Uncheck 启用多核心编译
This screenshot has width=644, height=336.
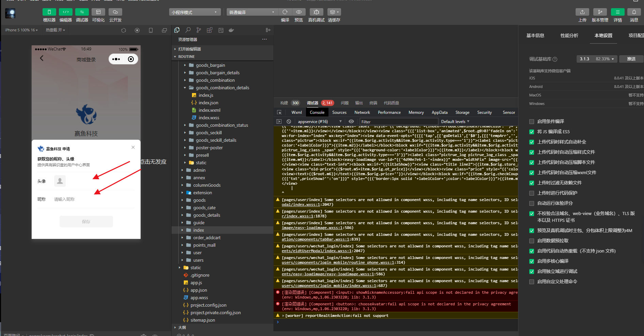[532, 261]
